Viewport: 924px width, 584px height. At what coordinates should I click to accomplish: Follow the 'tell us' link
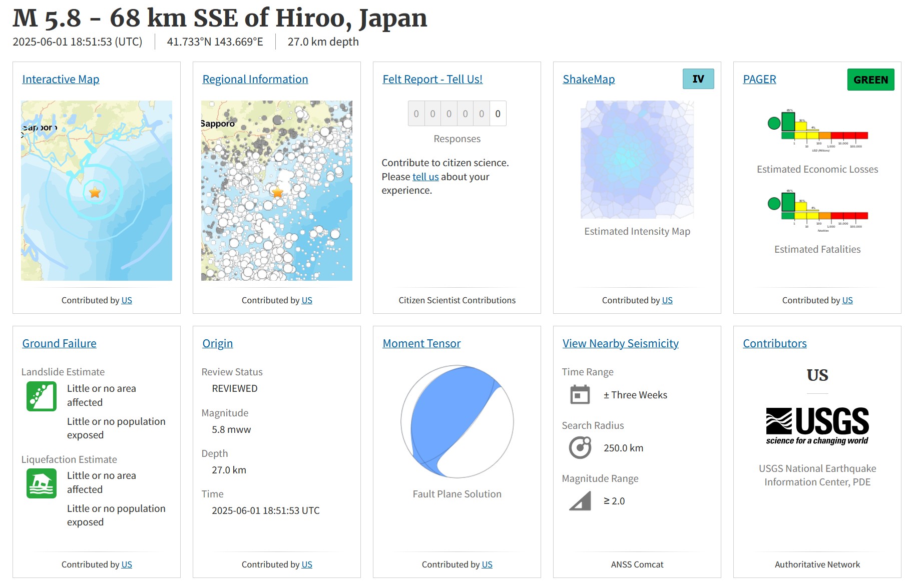pos(425,177)
